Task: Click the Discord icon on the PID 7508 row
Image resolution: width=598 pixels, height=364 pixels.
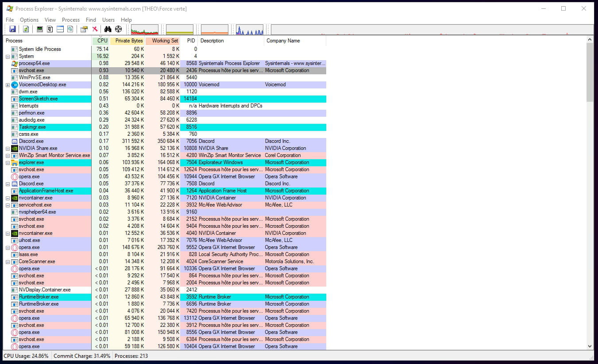Action: (14, 184)
